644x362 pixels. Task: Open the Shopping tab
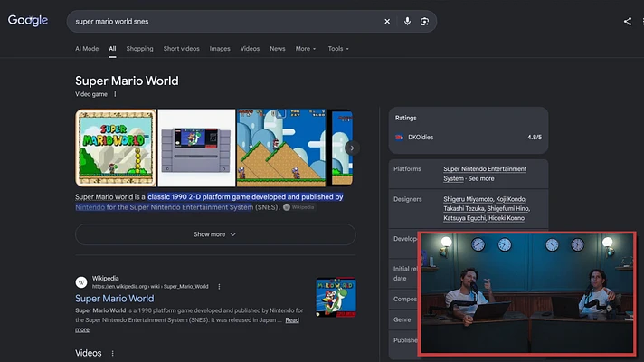[139, 49]
